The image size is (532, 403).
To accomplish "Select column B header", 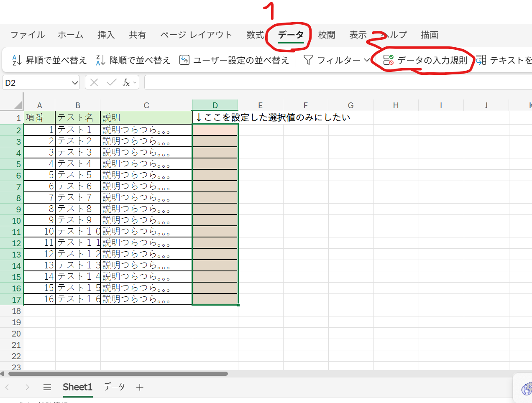I will 78,105.
